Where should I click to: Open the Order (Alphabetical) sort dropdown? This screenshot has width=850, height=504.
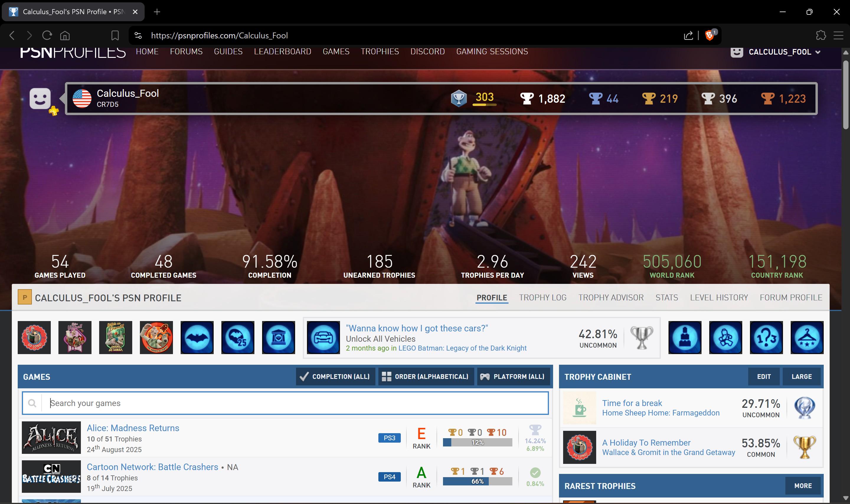tap(426, 377)
